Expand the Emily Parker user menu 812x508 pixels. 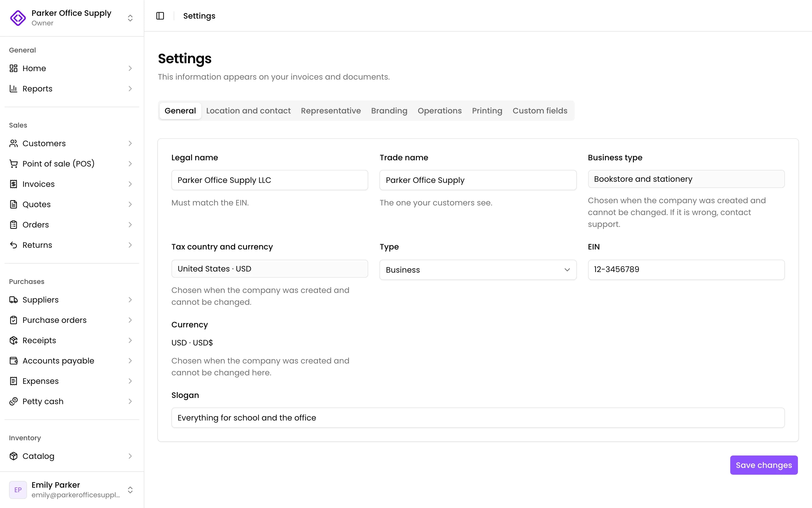(130, 490)
